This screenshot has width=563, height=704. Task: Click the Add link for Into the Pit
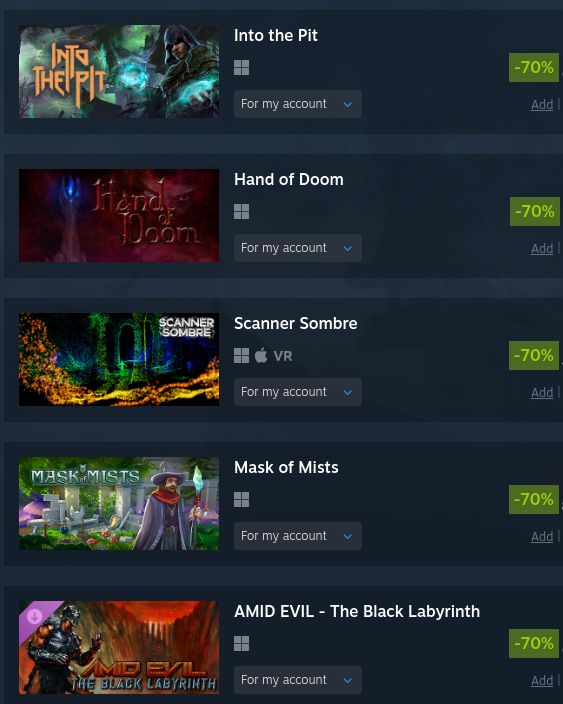(542, 105)
